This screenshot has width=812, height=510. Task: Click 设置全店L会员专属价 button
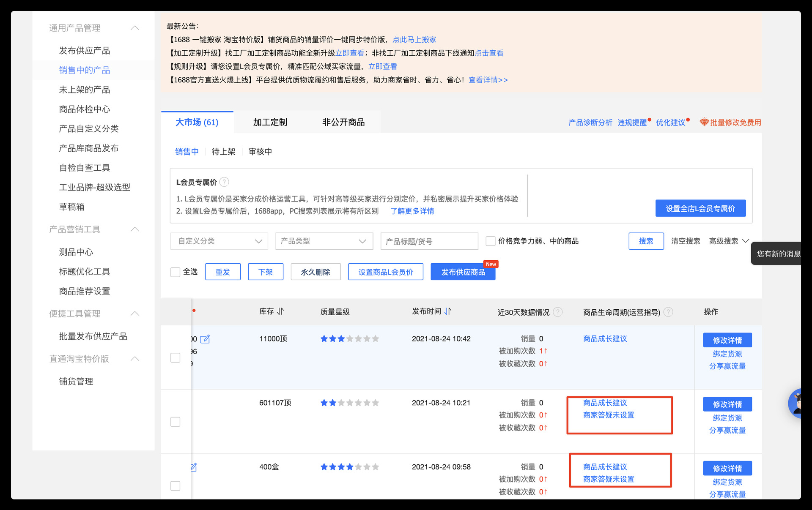(x=700, y=208)
